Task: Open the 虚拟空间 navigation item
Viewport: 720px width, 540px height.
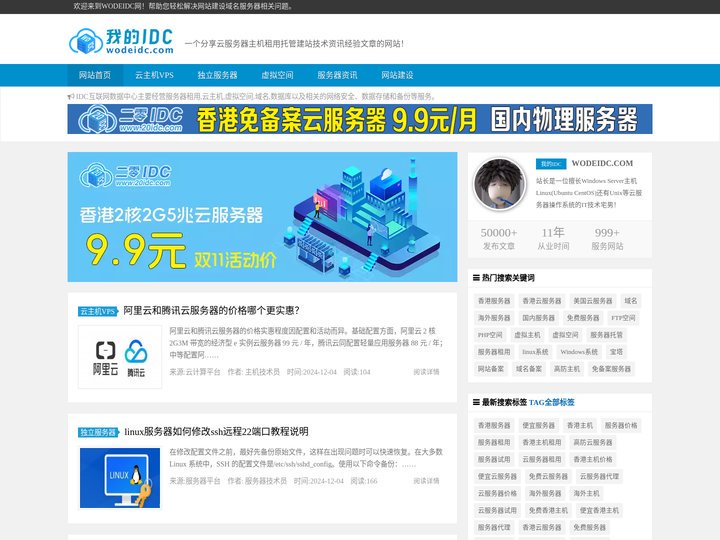Action: pos(277,75)
